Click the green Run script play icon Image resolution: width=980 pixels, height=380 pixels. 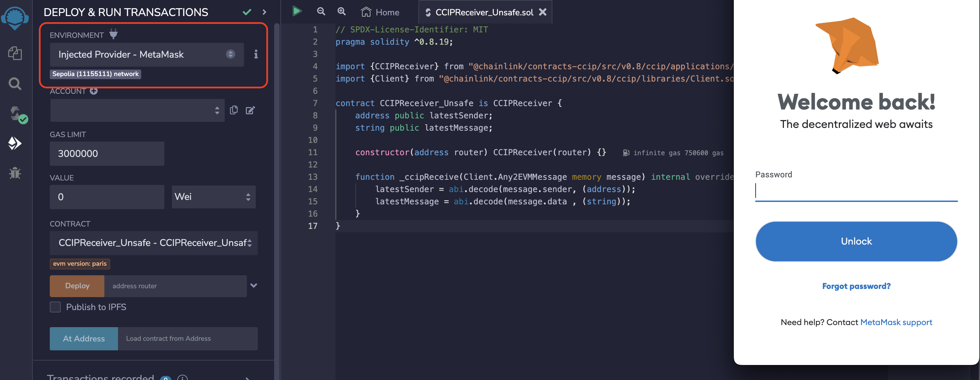pyautogui.click(x=297, y=11)
